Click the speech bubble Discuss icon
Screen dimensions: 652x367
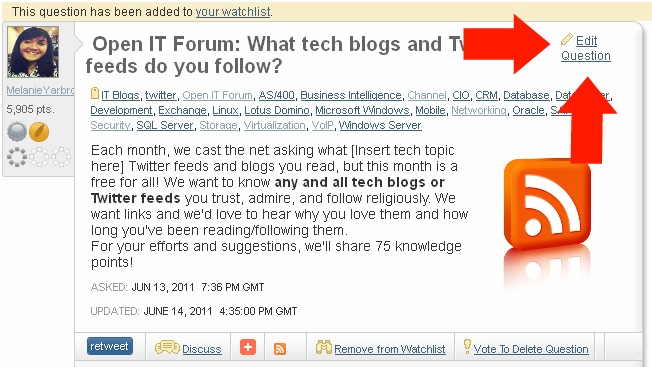tap(167, 347)
